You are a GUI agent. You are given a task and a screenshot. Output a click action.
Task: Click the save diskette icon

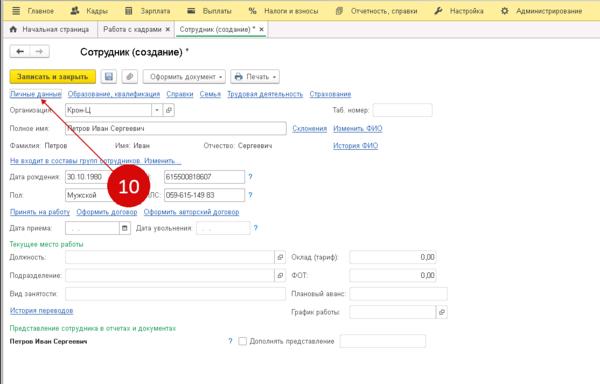[109, 77]
